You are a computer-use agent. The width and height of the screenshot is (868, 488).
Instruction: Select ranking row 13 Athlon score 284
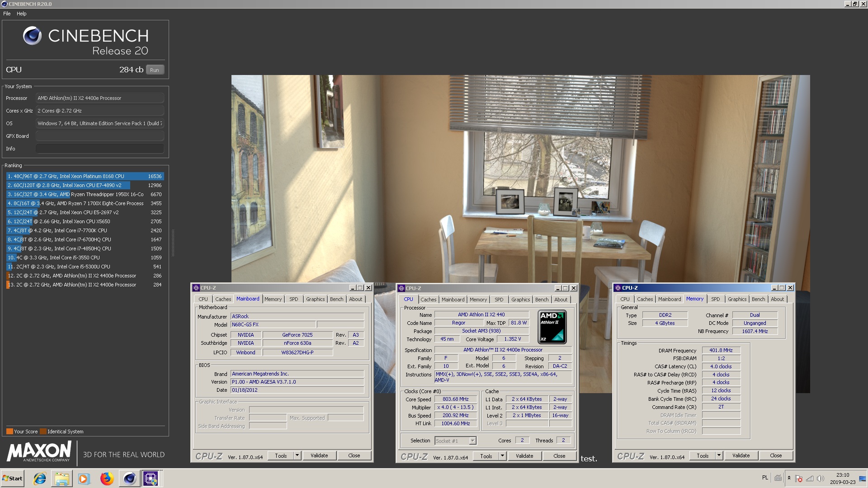85,285
